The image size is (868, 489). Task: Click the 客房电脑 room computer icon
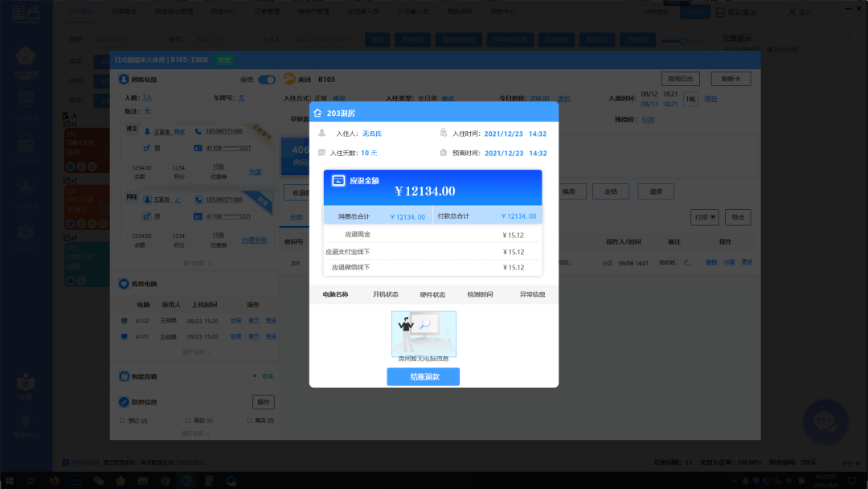(x=124, y=284)
